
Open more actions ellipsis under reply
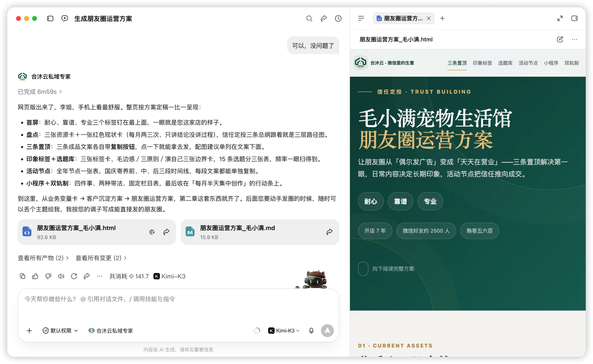pyautogui.click(x=99, y=276)
